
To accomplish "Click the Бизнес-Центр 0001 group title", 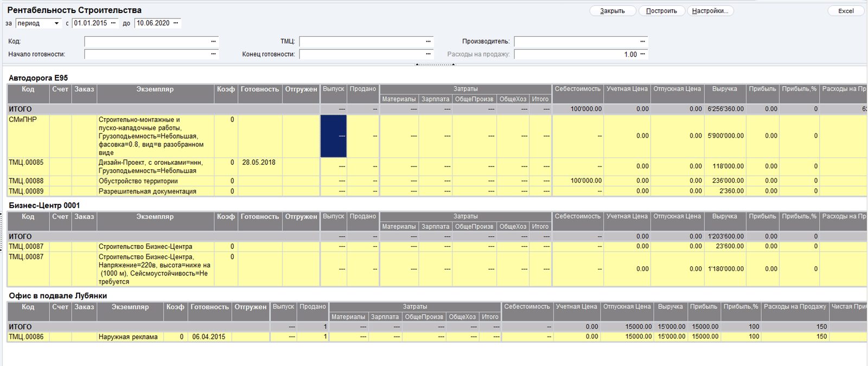I will pos(44,206).
